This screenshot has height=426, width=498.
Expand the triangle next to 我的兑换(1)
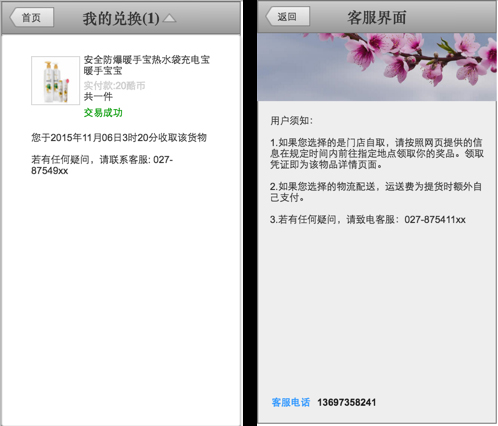(x=169, y=18)
